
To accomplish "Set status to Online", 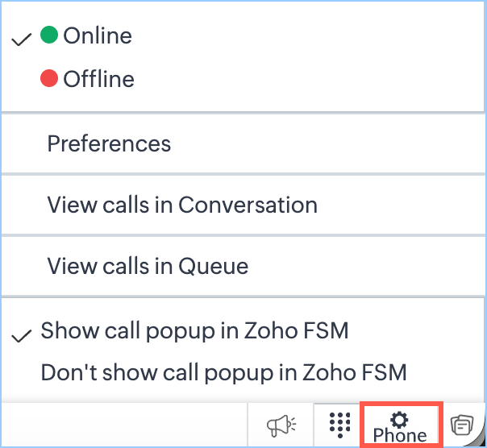I will 97,35.
